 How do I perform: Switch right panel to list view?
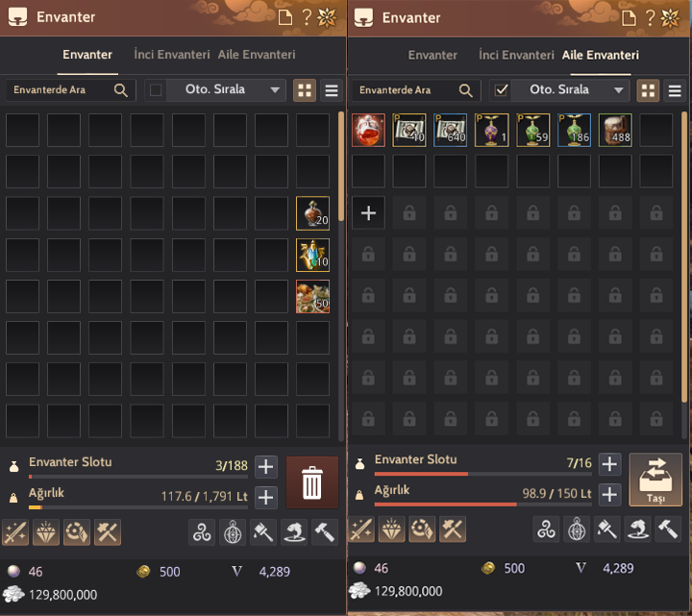click(x=675, y=91)
